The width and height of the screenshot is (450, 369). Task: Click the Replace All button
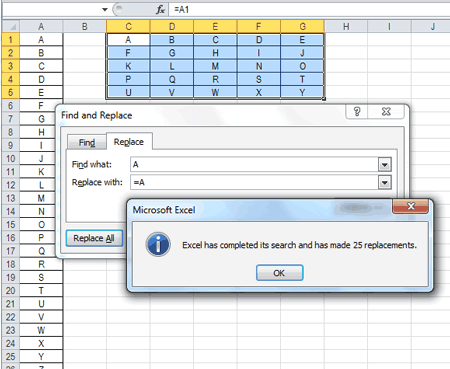click(94, 238)
